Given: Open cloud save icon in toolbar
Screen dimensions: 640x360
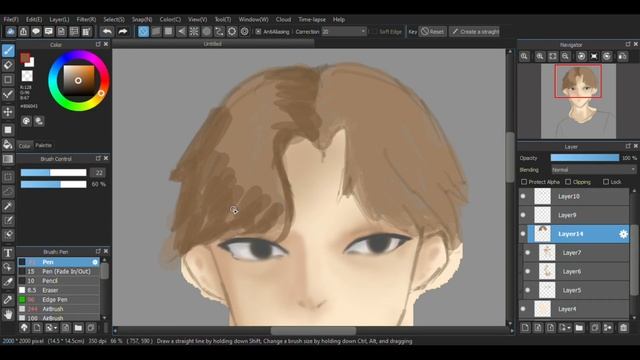Looking at the screenshot, I should 11,31.
